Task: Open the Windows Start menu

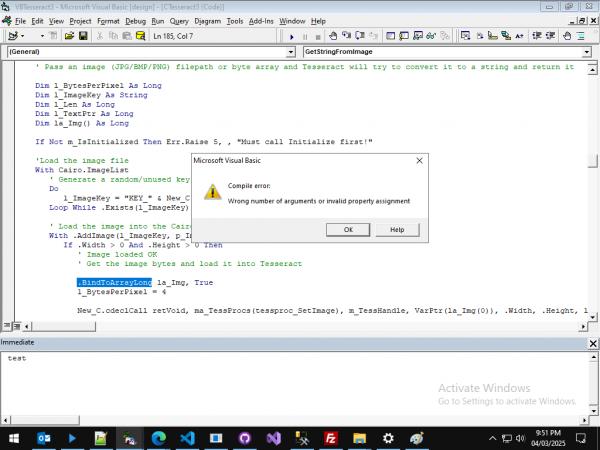Action: [x=14, y=438]
